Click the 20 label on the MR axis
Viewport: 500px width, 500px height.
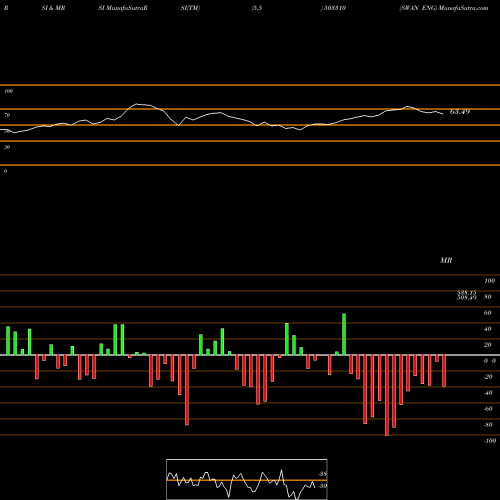(487, 345)
